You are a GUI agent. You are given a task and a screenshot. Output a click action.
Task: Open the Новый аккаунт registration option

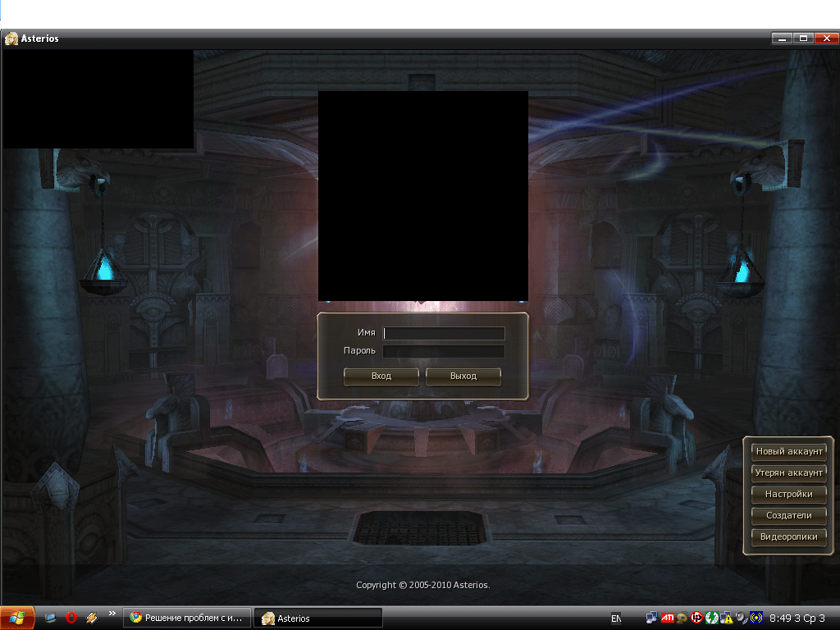[x=788, y=451]
